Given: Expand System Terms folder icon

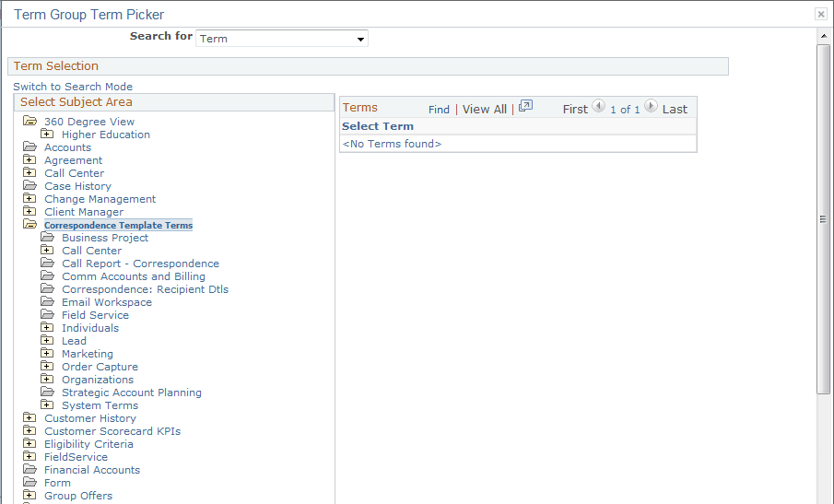Looking at the screenshot, I should pyautogui.click(x=47, y=404).
